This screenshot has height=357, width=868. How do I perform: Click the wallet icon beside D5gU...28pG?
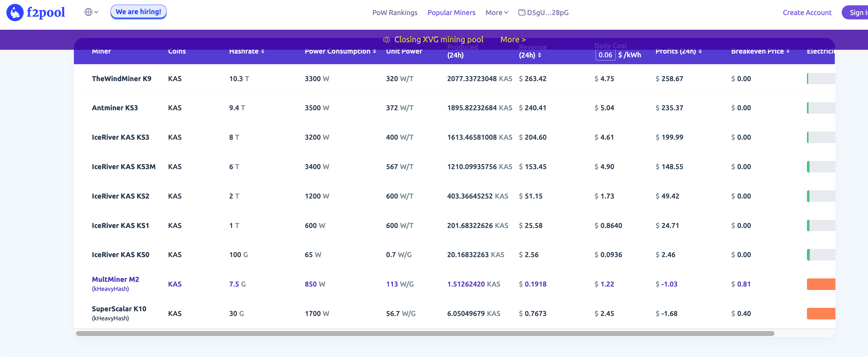point(522,13)
